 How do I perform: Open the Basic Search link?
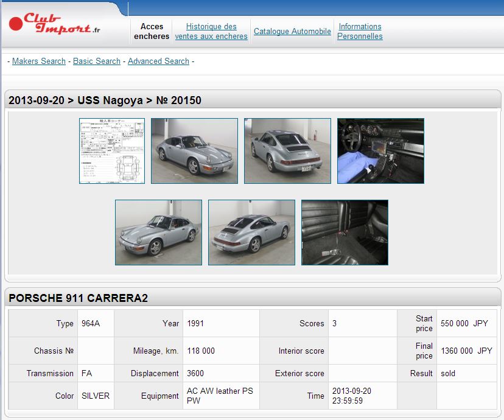(97, 61)
